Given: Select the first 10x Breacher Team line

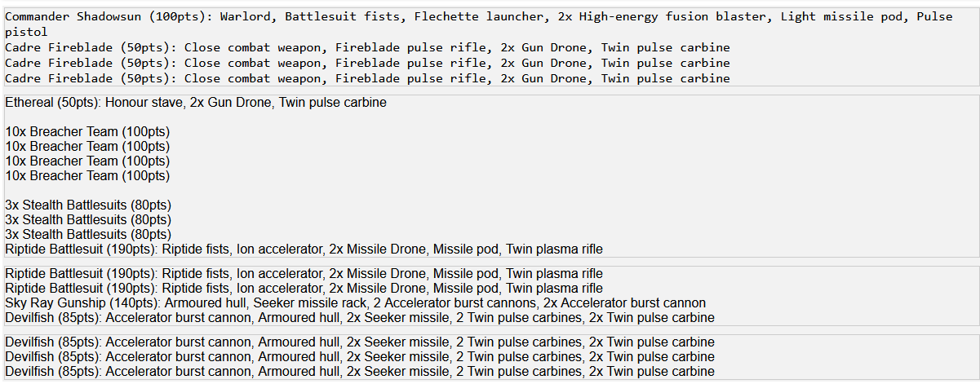Looking at the screenshot, I should (x=87, y=132).
